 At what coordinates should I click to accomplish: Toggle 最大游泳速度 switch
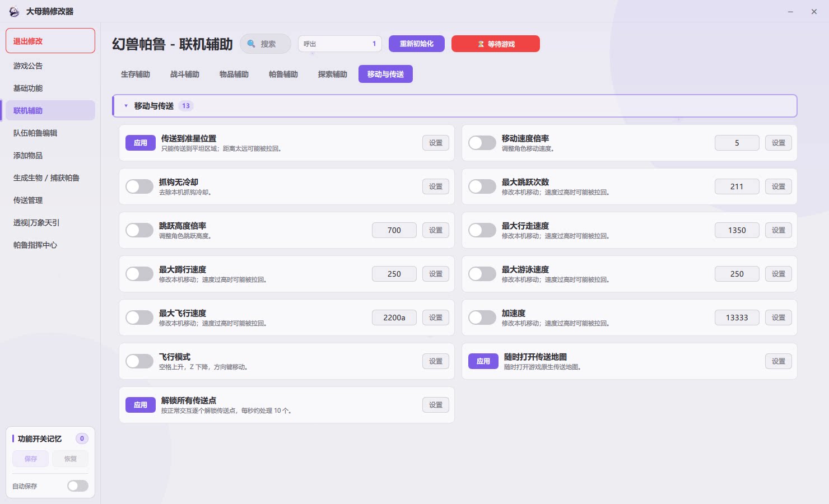pyautogui.click(x=482, y=274)
